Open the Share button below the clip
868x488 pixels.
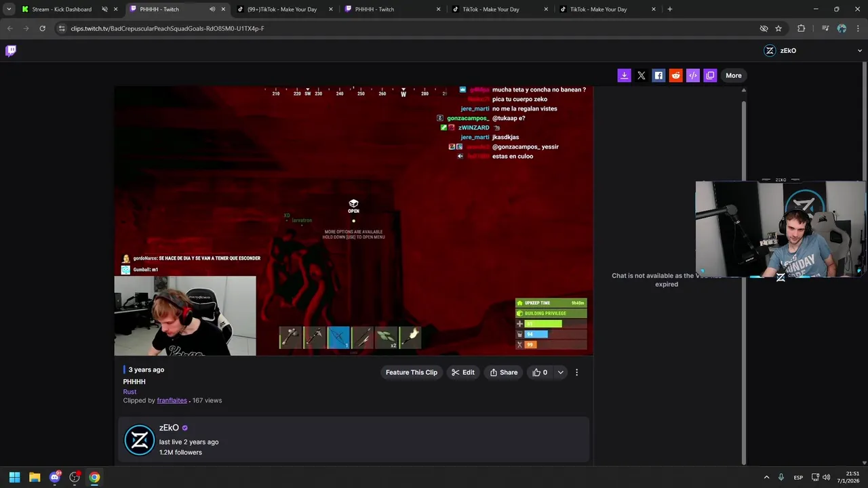pos(504,372)
